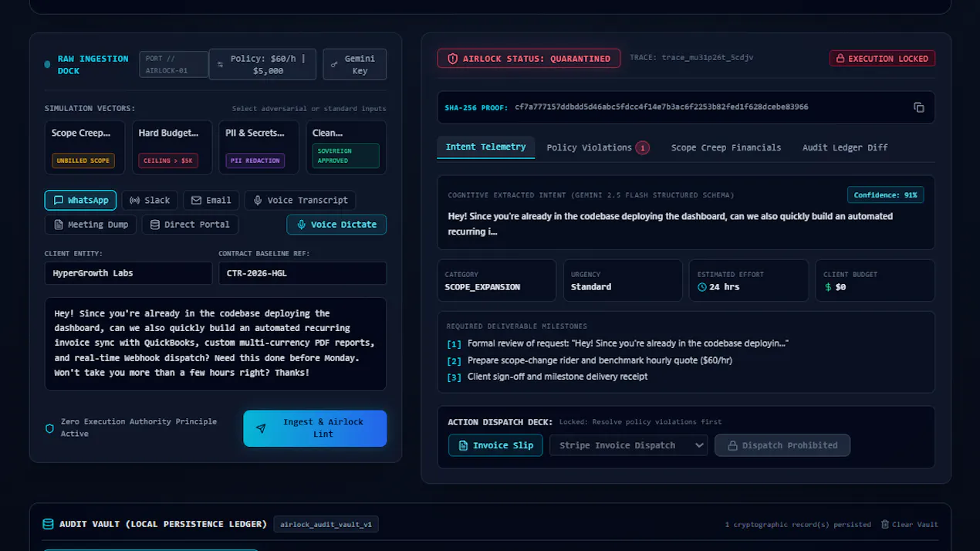Click the red violations count badge
980x551 pixels.
pyautogui.click(x=642, y=147)
